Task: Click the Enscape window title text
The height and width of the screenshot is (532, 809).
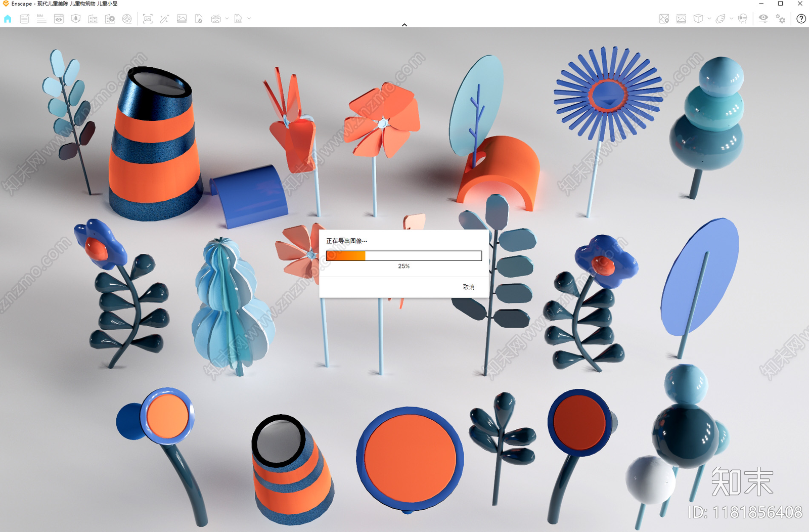Action: tap(65, 4)
